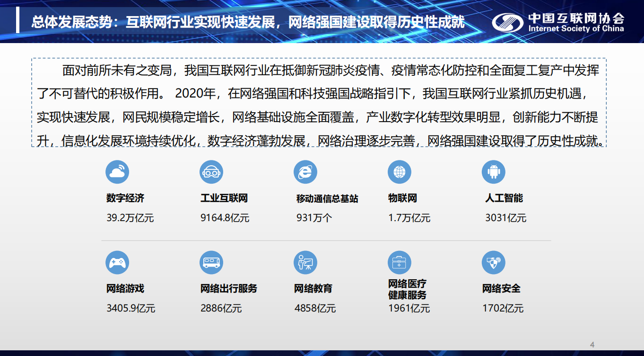Click the globe icon above 物联网
The height and width of the screenshot is (356, 644).
coord(400,172)
